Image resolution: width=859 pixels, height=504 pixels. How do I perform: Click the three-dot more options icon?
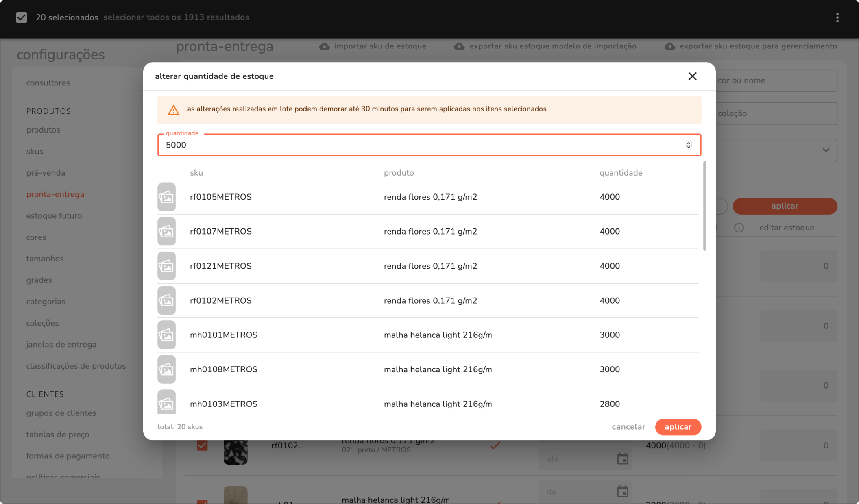tap(837, 17)
